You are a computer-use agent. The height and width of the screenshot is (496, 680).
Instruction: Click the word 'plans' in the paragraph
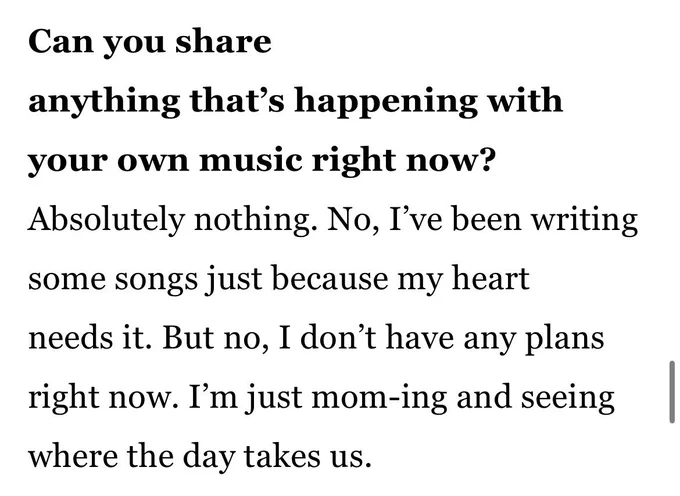point(565,339)
